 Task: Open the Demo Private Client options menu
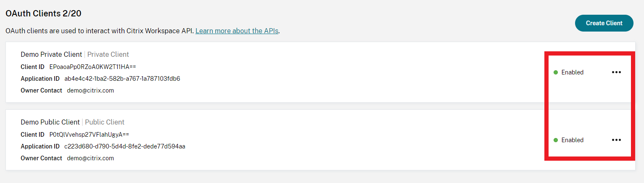(616, 72)
